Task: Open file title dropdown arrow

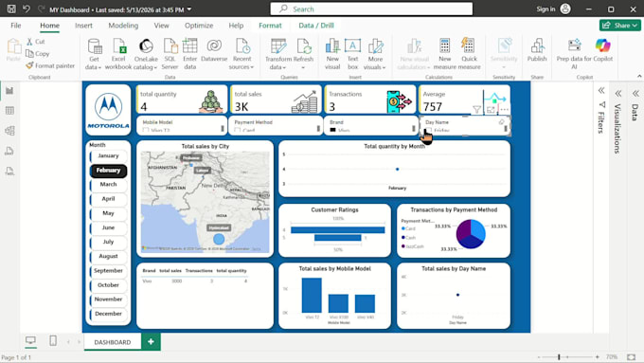Action: click(x=189, y=9)
